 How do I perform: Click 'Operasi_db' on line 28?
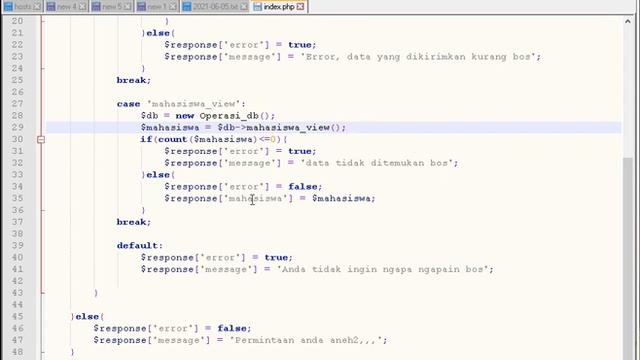(229, 116)
